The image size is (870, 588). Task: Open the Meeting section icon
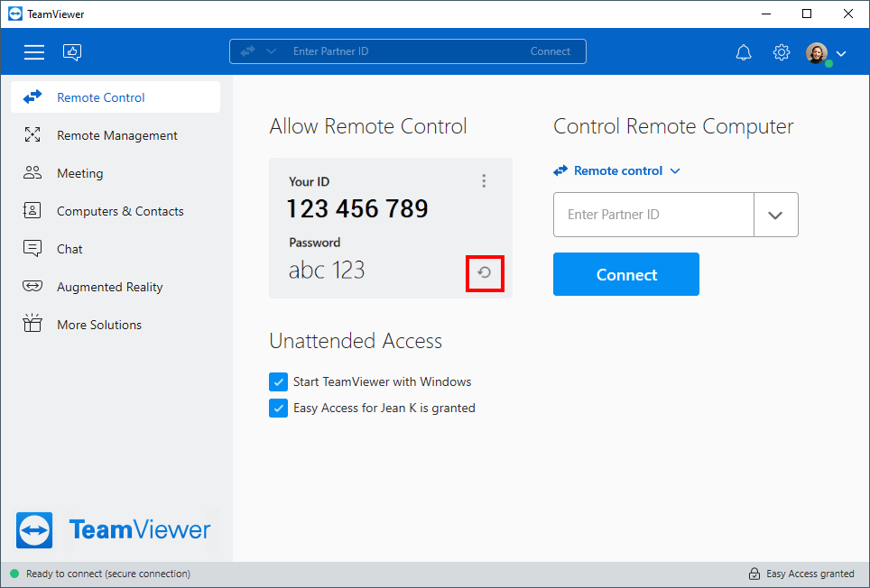[x=33, y=172]
